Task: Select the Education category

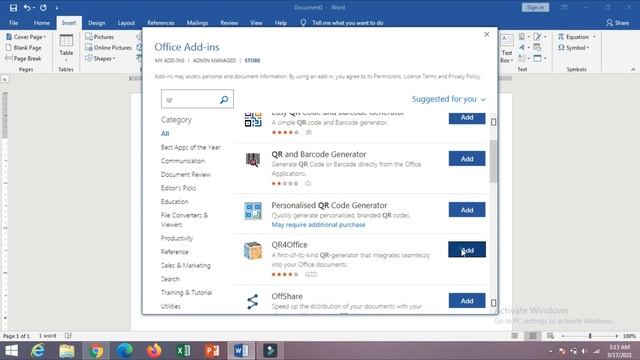Action: point(174,202)
